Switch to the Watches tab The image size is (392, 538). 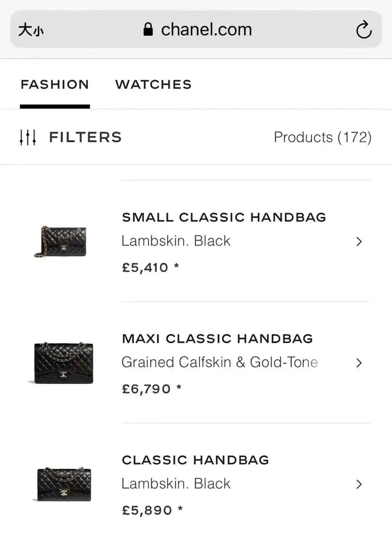click(x=153, y=85)
